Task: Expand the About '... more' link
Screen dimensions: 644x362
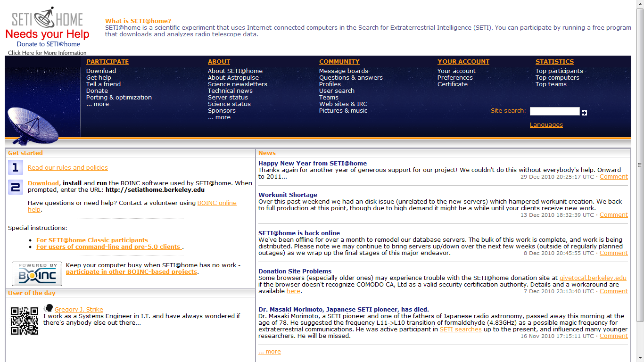Action: coord(219,117)
